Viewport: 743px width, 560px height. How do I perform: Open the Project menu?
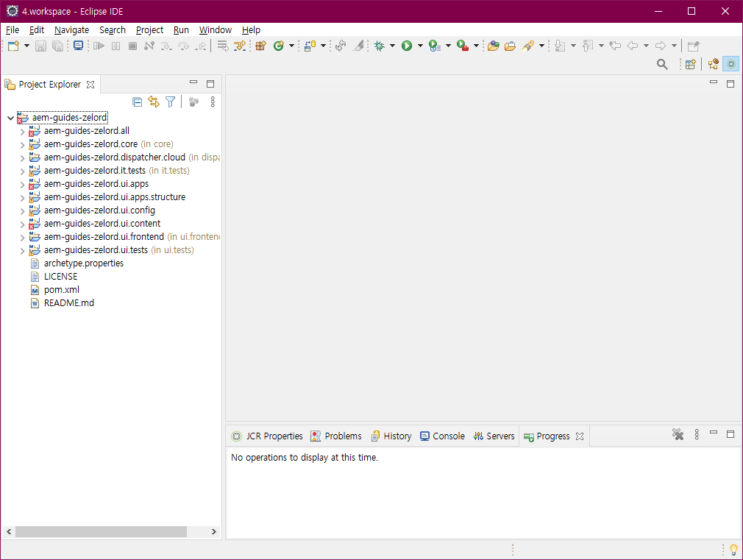pyautogui.click(x=149, y=30)
